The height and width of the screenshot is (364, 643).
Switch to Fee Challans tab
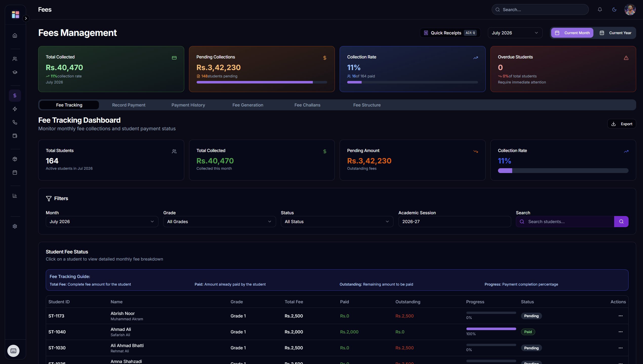[307, 105]
